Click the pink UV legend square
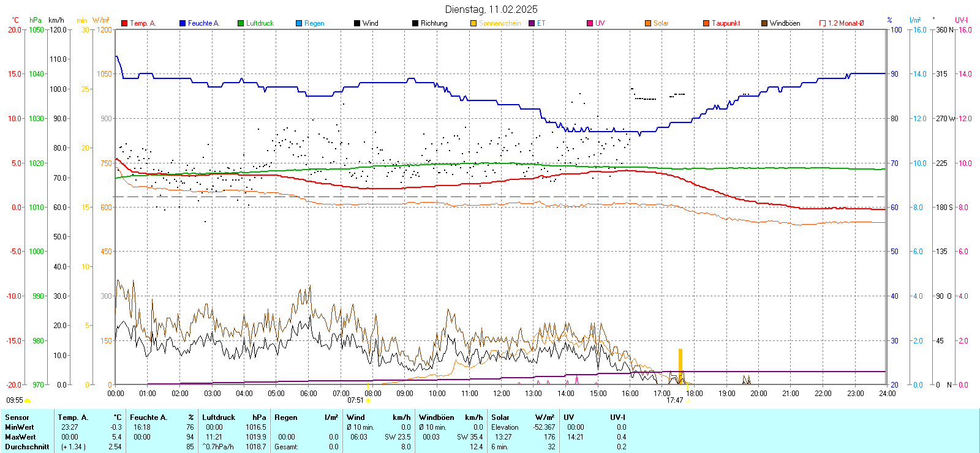This screenshot has width=980, height=453. [x=590, y=23]
